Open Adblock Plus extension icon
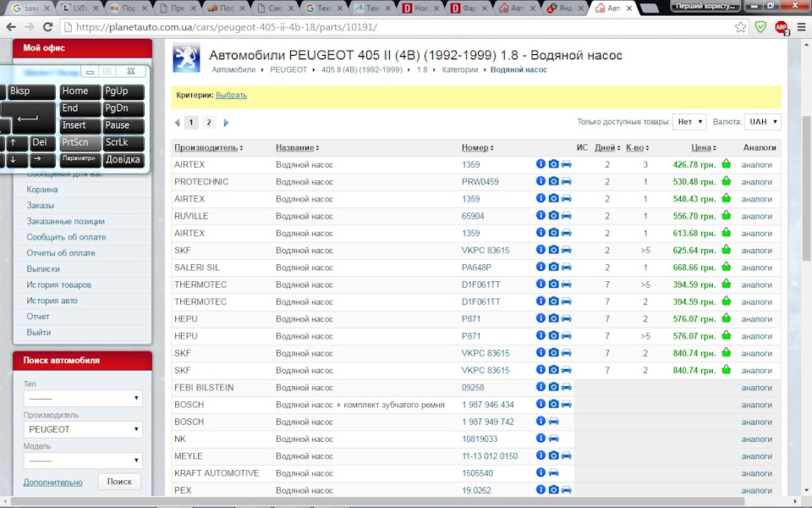812x508 pixels. tap(782, 27)
